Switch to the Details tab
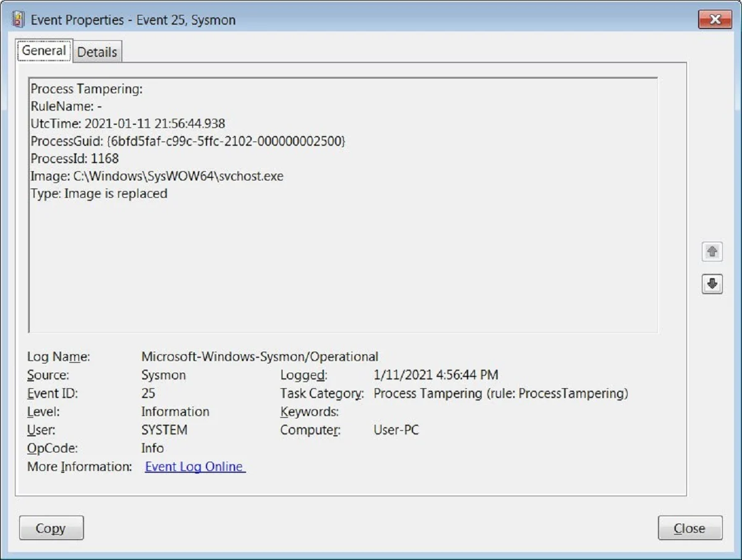742x560 pixels. tap(97, 53)
